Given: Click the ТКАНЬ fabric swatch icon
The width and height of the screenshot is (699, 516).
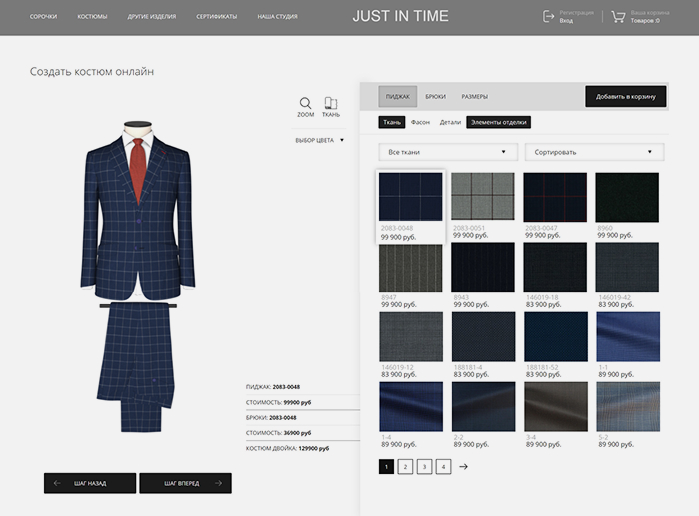Looking at the screenshot, I should click(331, 103).
